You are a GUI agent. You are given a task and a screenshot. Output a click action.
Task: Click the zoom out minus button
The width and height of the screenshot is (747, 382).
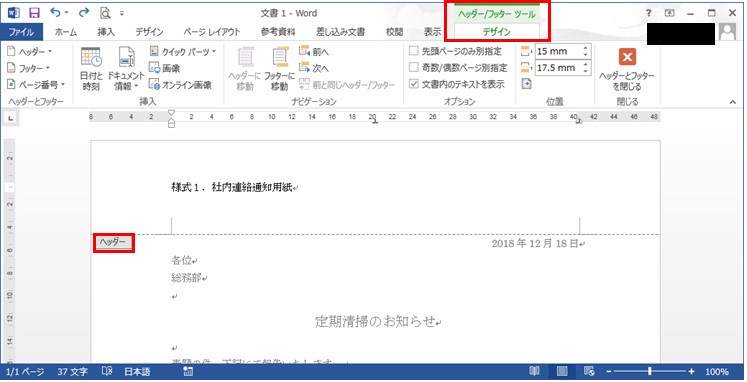click(608, 372)
